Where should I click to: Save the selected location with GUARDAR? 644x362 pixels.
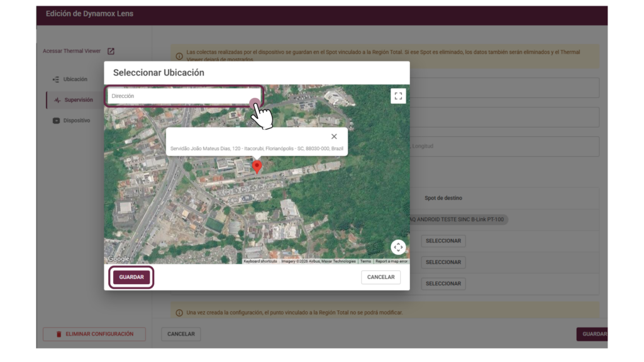pos(131,277)
